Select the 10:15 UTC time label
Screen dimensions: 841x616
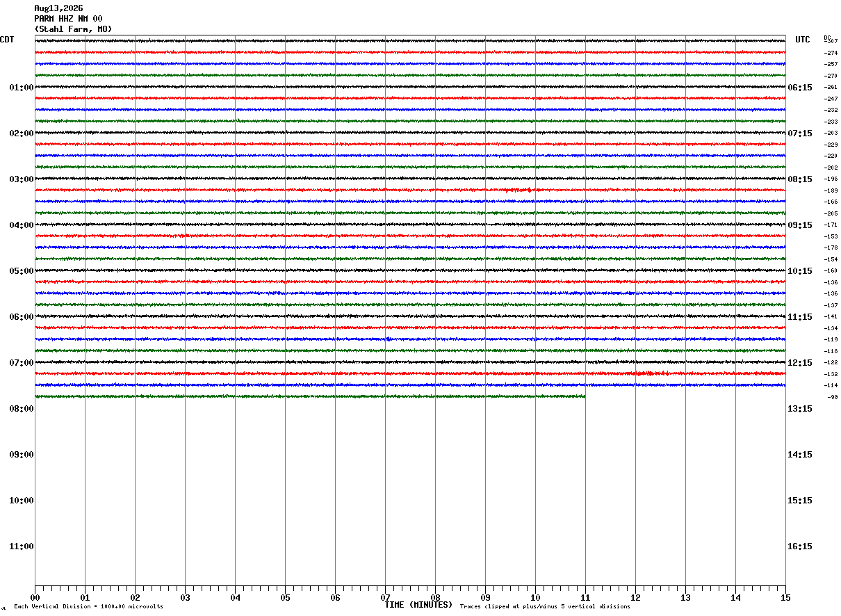(x=800, y=271)
